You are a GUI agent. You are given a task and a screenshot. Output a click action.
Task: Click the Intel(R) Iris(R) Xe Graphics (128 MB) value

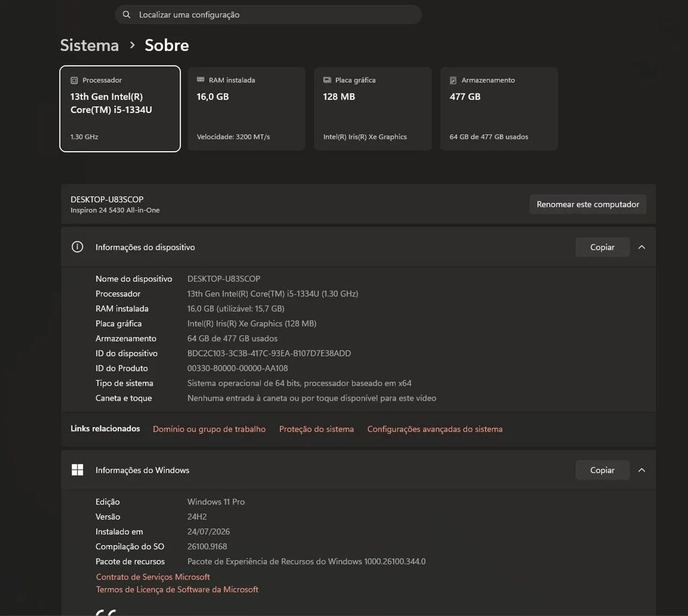pos(252,324)
